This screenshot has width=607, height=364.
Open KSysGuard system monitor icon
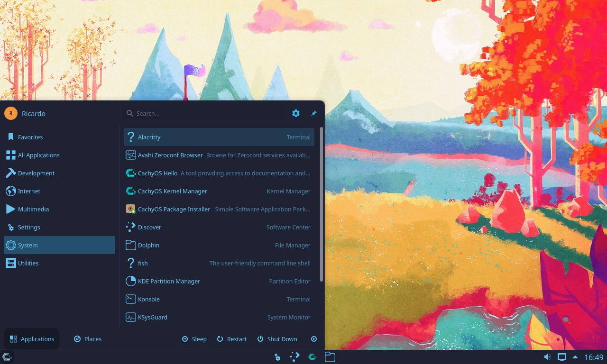click(x=130, y=317)
